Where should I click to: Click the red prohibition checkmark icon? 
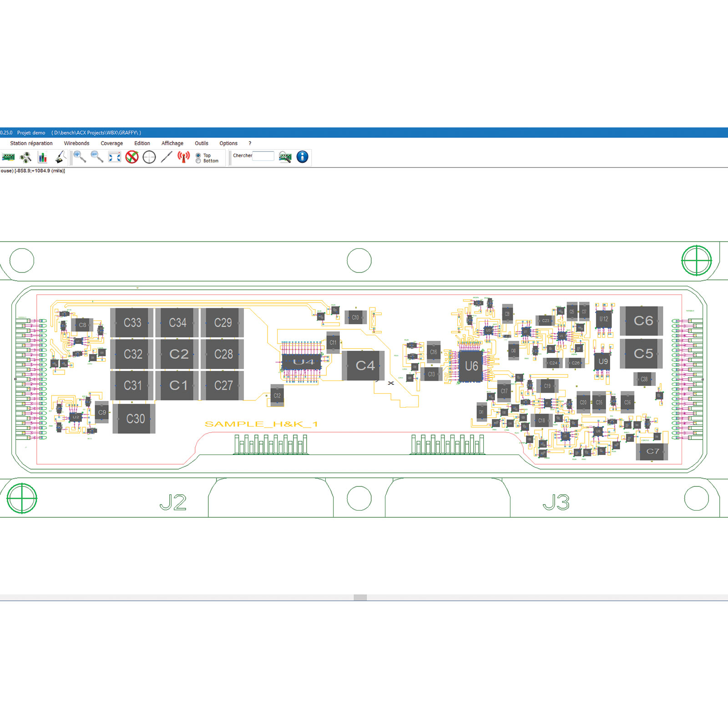132,157
